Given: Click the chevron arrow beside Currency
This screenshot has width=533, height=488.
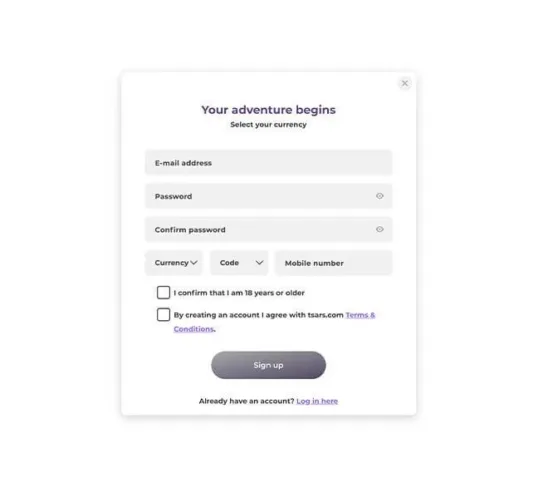Looking at the screenshot, I should [194, 263].
